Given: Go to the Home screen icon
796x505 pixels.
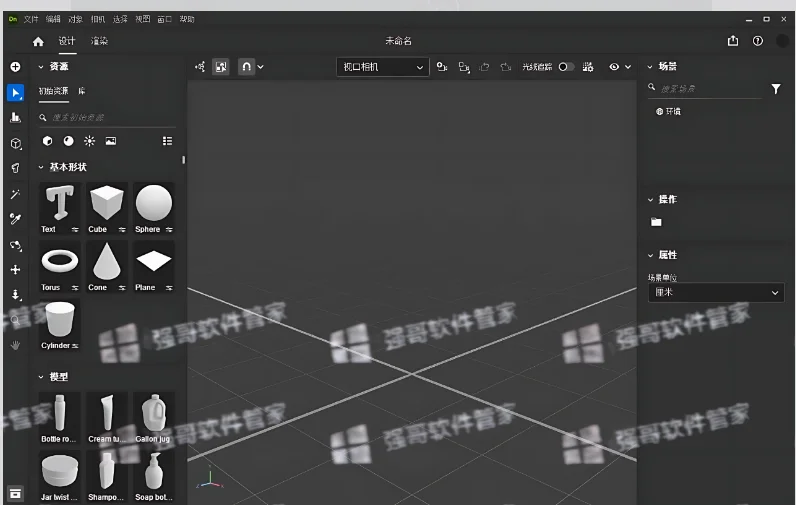Looking at the screenshot, I should click(38, 42).
